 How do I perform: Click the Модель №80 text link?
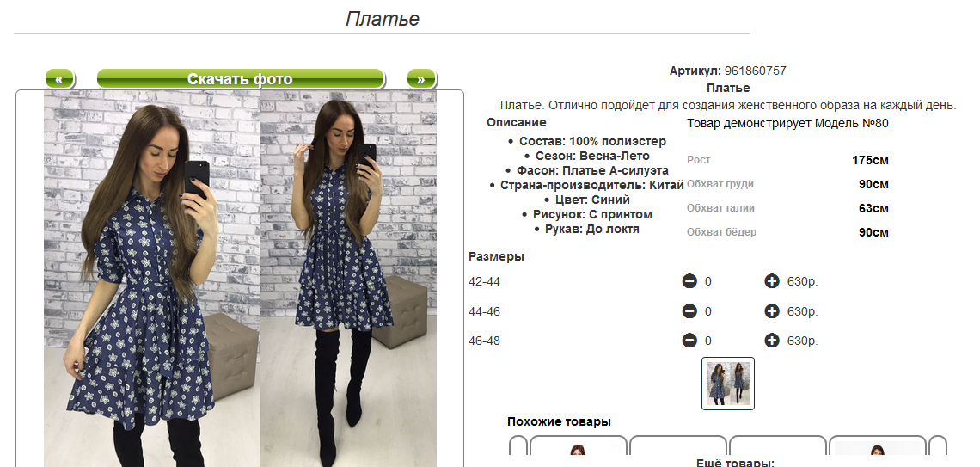tap(851, 123)
